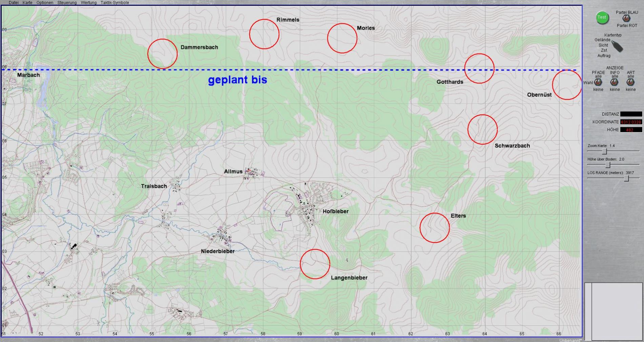Toggle the ART display switch
Screen dimensions: 644x342
[x=630, y=82]
